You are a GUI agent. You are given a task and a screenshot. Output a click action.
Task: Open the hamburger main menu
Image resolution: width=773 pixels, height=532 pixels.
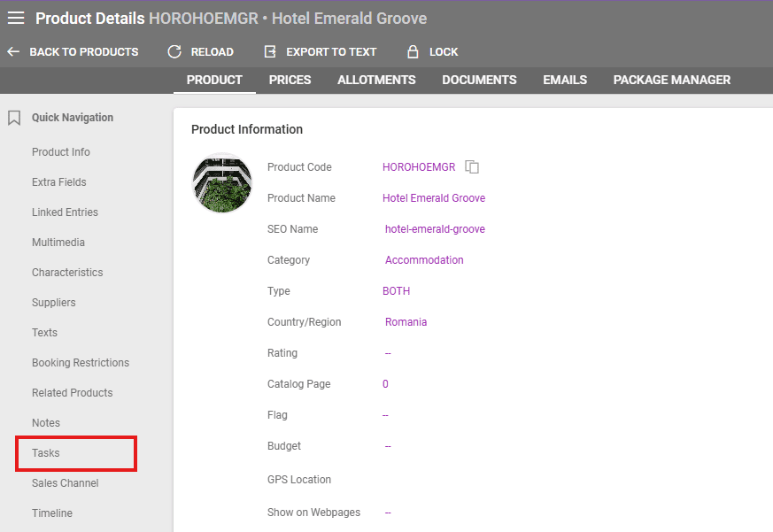16,19
